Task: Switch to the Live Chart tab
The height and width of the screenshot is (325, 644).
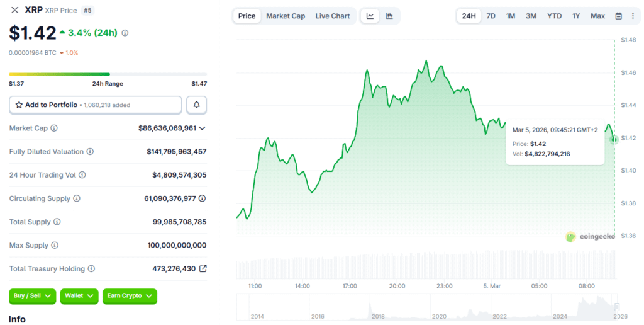Action: click(333, 16)
